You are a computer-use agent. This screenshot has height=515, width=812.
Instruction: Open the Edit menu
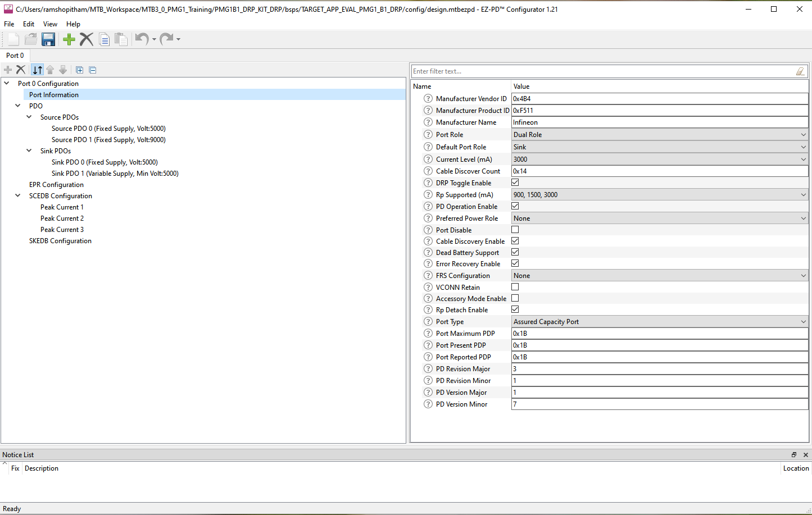29,24
